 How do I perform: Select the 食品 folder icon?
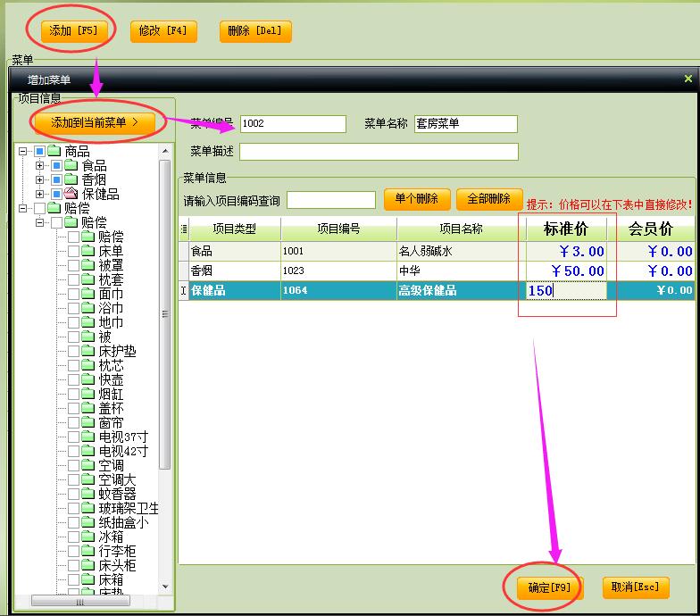(71, 165)
